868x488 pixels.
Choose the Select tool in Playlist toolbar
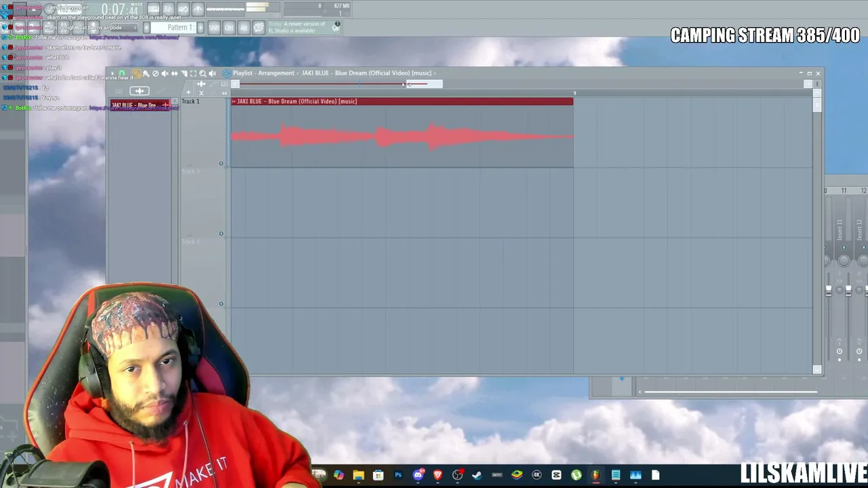pos(193,73)
